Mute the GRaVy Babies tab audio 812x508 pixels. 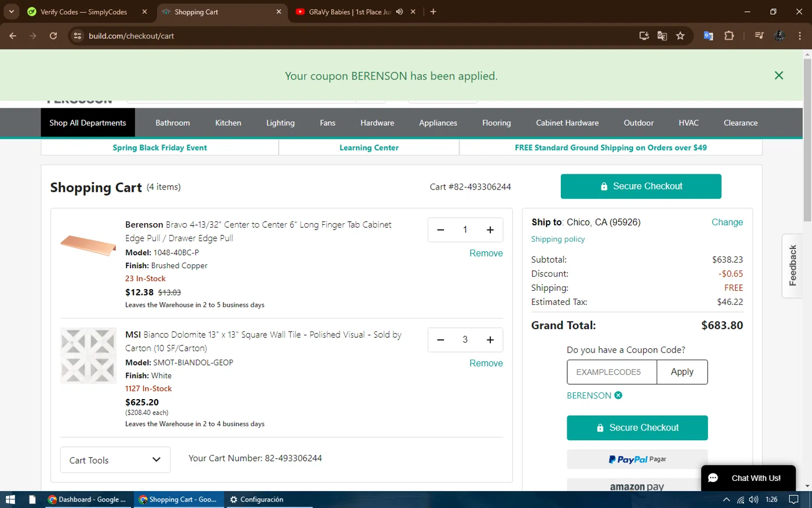[400, 12]
